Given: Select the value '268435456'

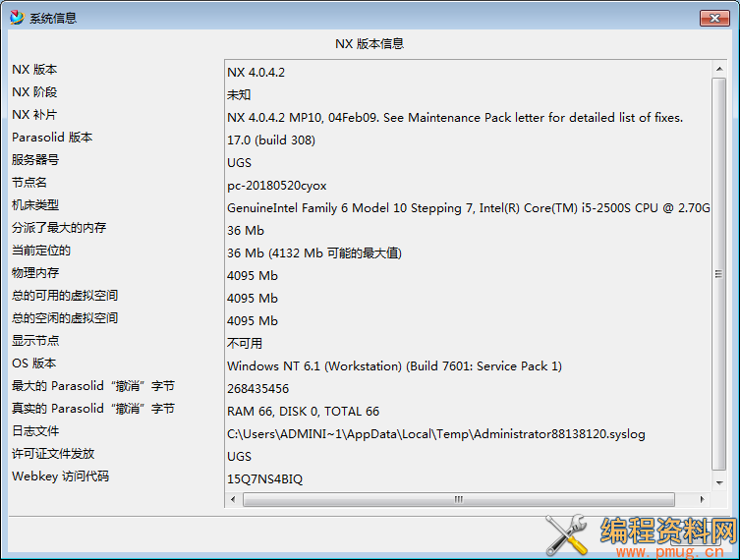Looking at the screenshot, I should point(258,389).
